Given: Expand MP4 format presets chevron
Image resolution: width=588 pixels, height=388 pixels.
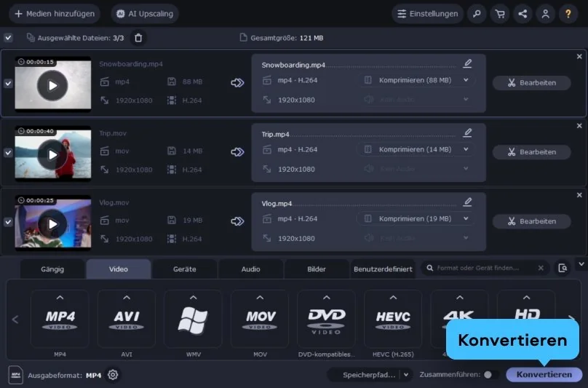Looking at the screenshot, I should tap(60, 298).
